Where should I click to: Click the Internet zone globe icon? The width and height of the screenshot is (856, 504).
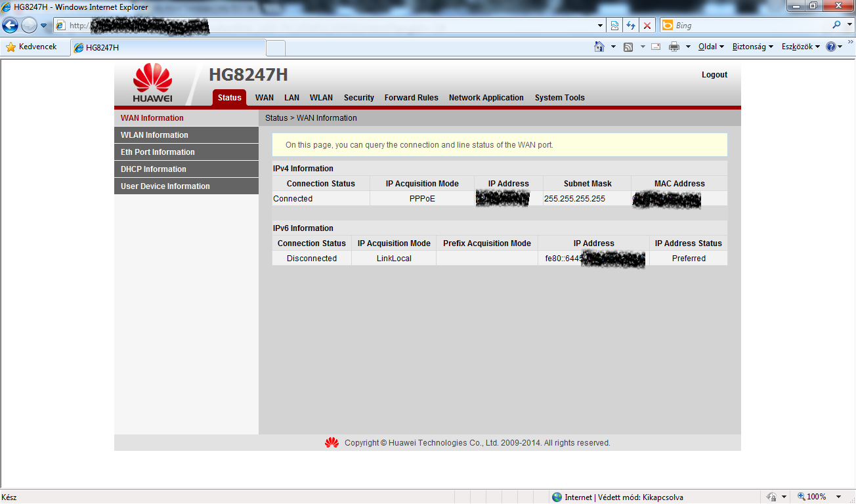tap(557, 497)
